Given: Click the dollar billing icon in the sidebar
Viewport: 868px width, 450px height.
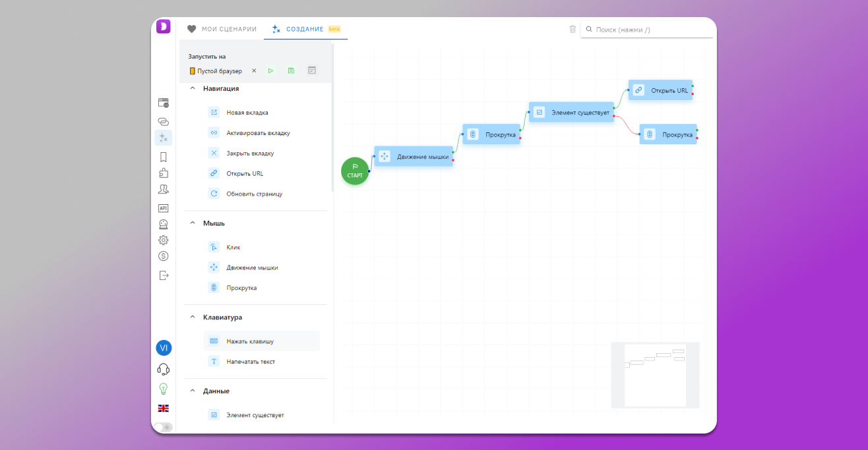Looking at the screenshot, I should coord(164,256).
